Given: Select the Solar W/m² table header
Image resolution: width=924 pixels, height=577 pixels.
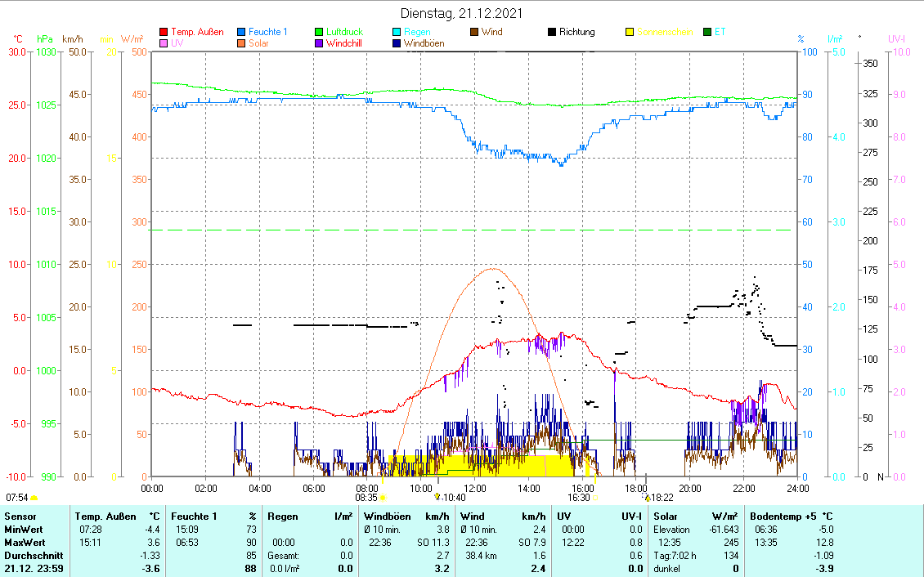Looking at the screenshot, I should pyautogui.click(x=695, y=517).
